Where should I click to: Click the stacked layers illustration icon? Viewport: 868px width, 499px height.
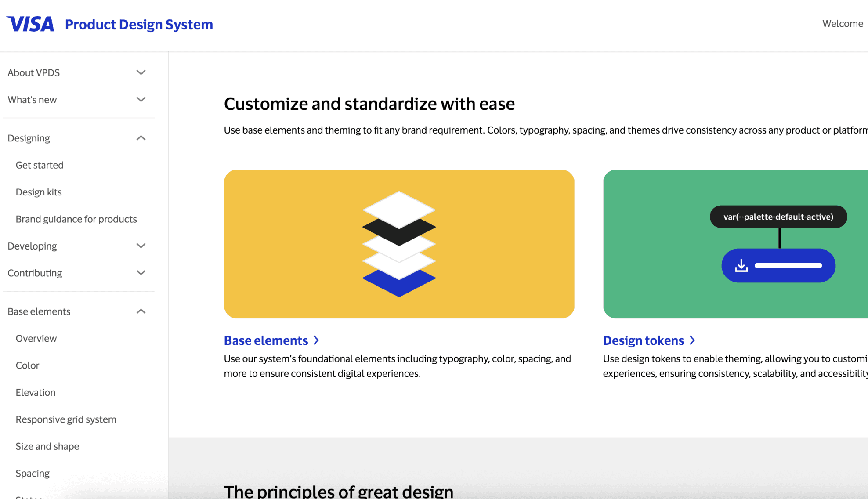coord(399,244)
